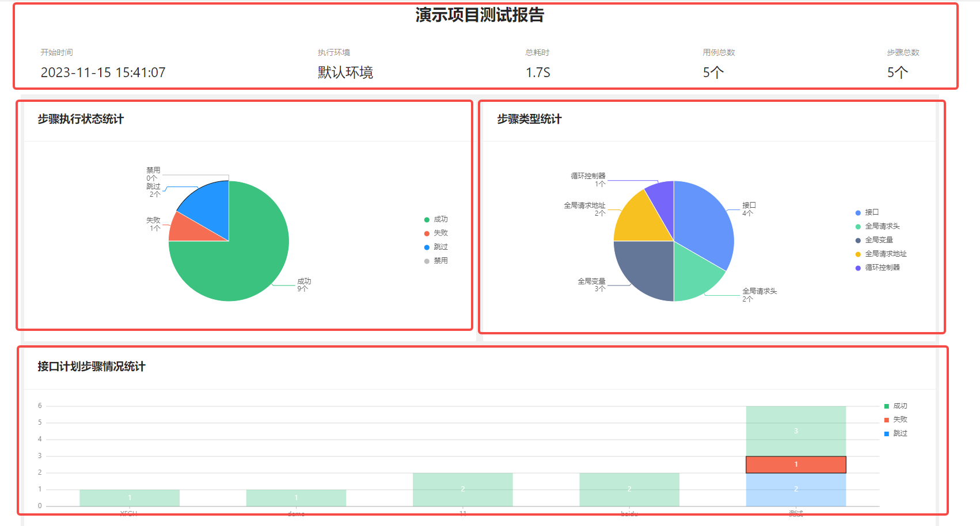Toggle 接口 legend in step type chart
This screenshot has width=980, height=526.
tap(867, 212)
